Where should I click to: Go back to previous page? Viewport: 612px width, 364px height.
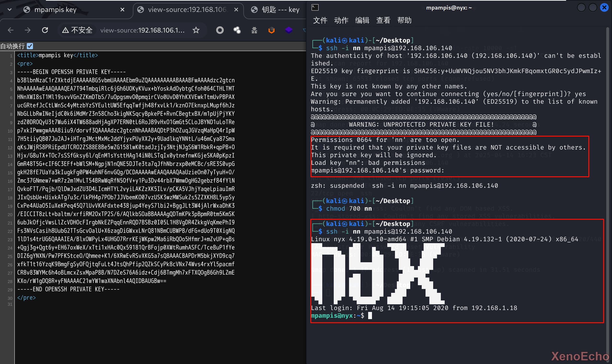[11, 30]
